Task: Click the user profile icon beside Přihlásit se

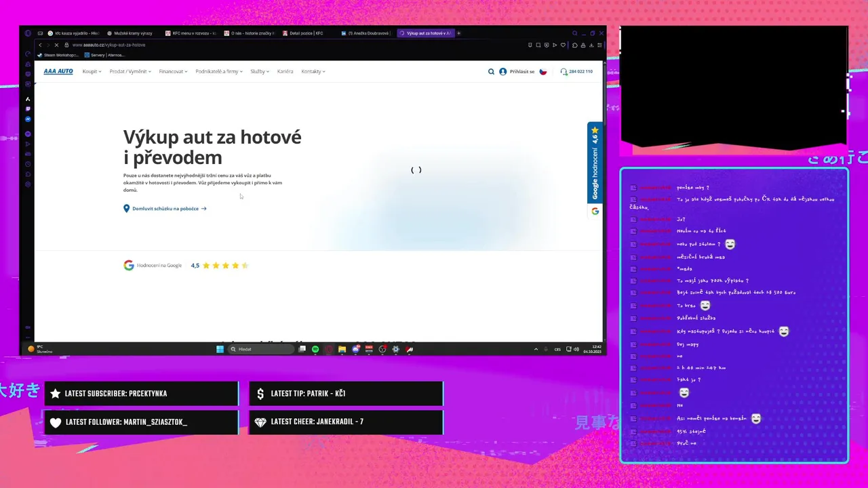Action: pos(502,71)
